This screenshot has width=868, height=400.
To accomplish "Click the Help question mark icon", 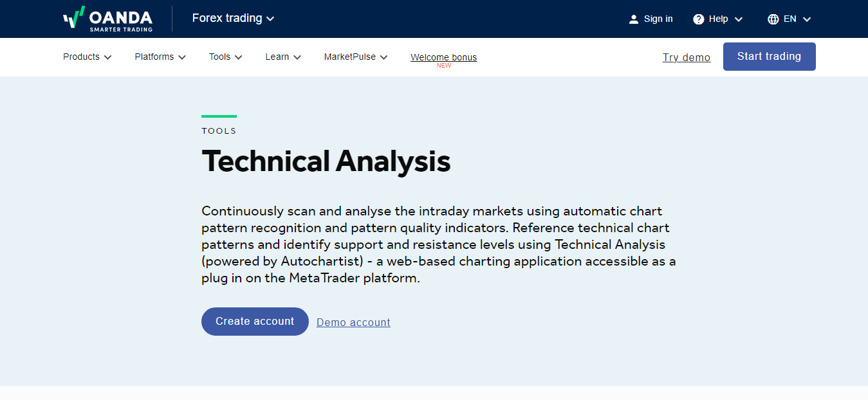I will 699,19.
